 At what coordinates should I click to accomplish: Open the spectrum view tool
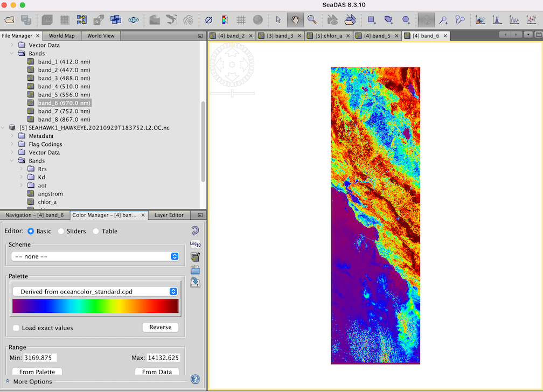click(531, 20)
